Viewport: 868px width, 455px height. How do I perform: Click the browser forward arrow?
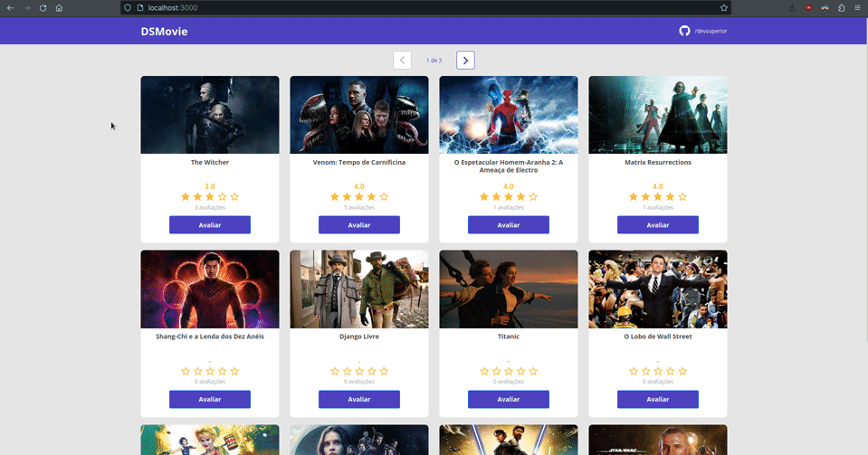(x=26, y=8)
